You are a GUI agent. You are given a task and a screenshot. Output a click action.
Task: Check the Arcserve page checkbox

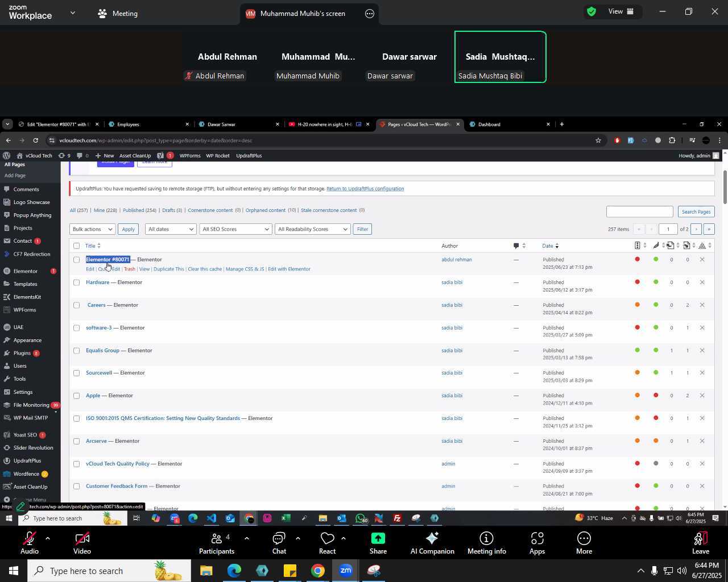pyautogui.click(x=77, y=442)
